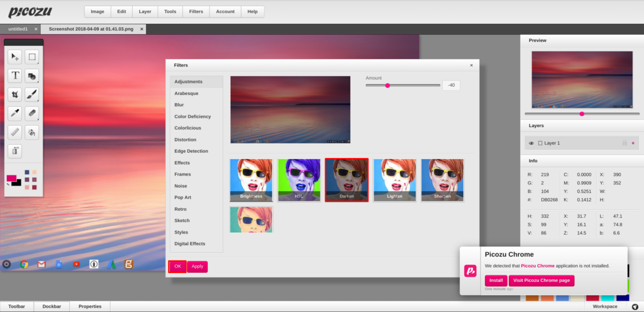Select the Ruler measure tool
This screenshot has width=644, height=312.
point(15,132)
